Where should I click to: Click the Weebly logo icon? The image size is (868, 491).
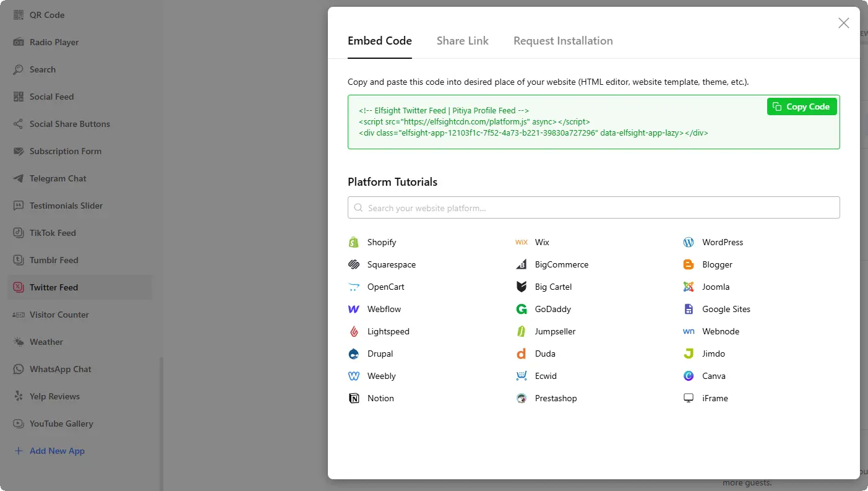click(x=354, y=376)
